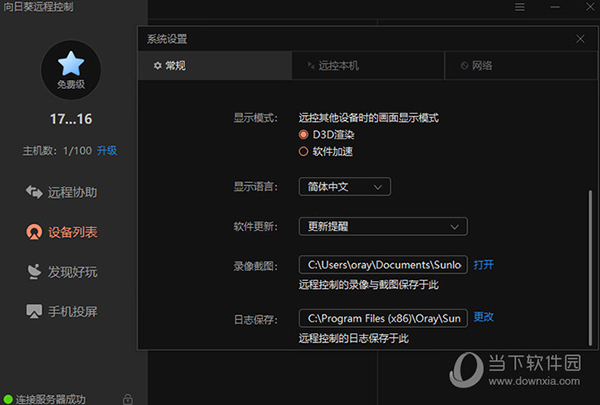The image size is (600, 405).
Task: Click the 显示模式: label
Action: coord(256,118)
